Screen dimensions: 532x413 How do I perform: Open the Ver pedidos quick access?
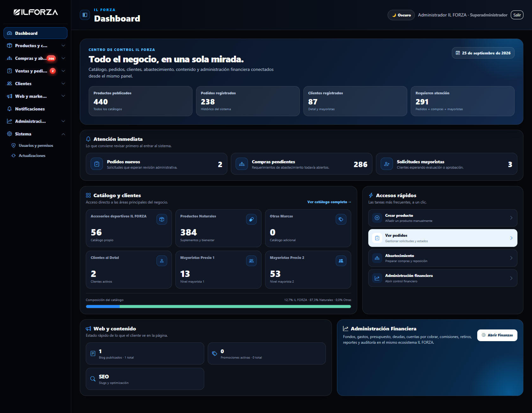pyautogui.click(x=443, y=238)
